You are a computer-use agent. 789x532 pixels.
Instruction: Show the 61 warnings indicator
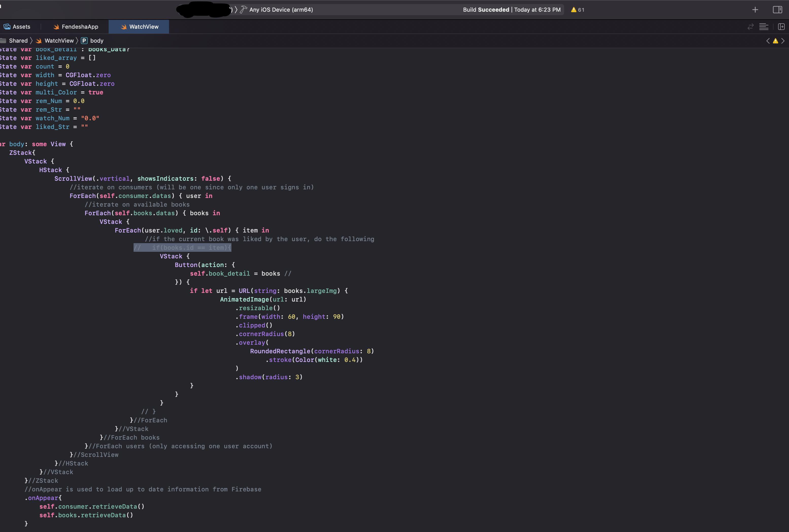point(577,9)
